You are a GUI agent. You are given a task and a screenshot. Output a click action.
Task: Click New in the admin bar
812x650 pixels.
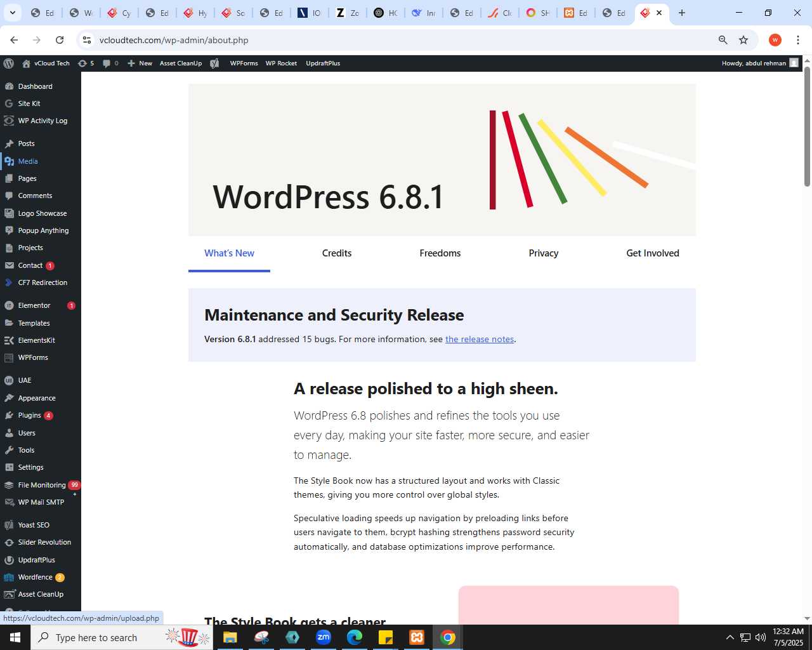(140, 63)
